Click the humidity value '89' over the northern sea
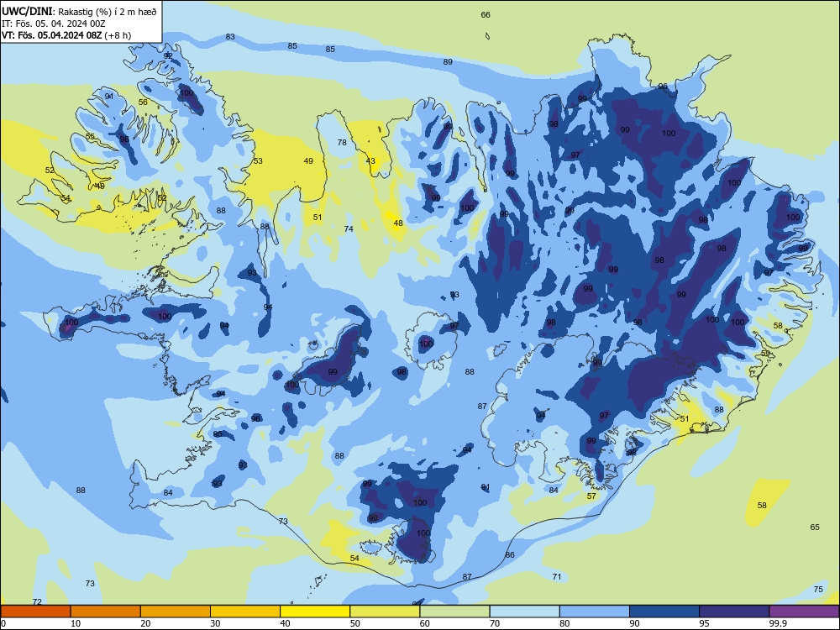840x630 pixels. [448, 62]
